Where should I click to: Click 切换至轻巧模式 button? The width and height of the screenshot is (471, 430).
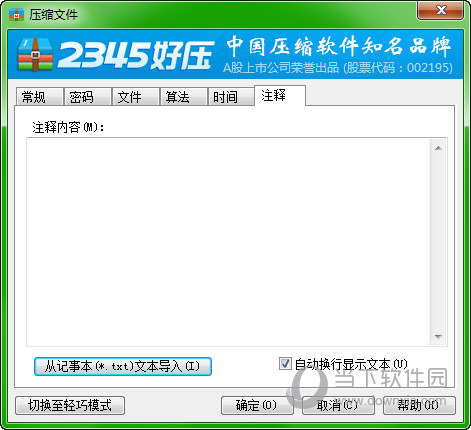(x=70, y=405)
